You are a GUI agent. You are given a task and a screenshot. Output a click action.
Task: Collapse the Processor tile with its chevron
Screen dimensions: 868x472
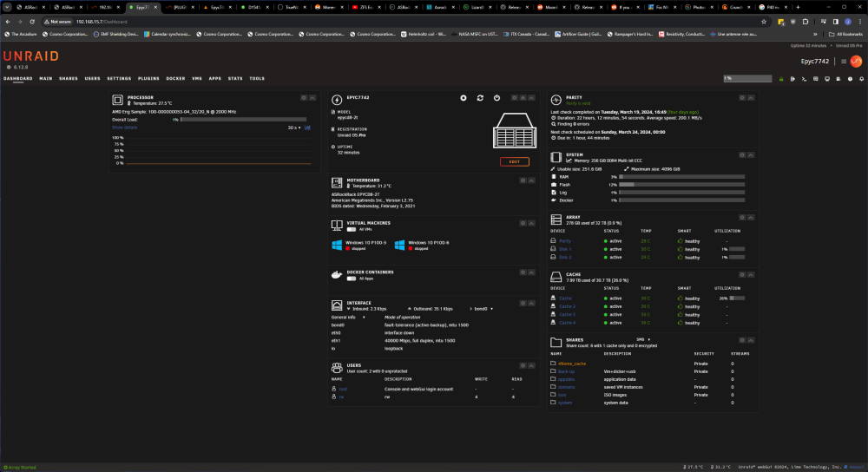[312, 97]
